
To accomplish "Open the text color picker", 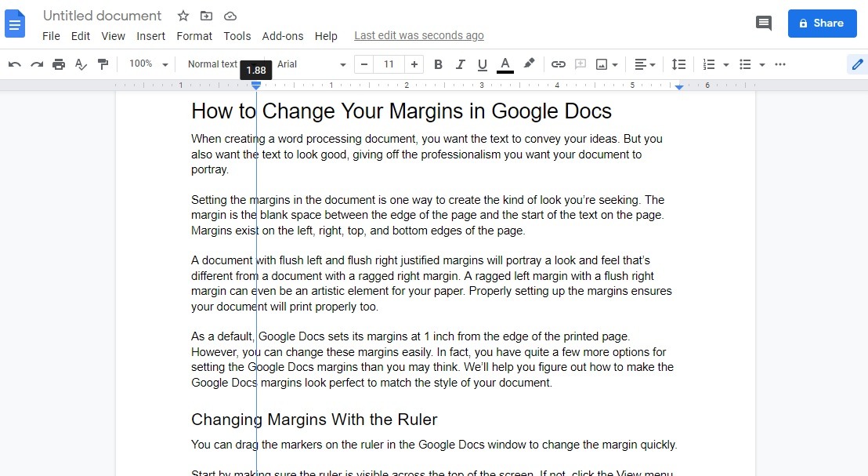I will 505,65.
